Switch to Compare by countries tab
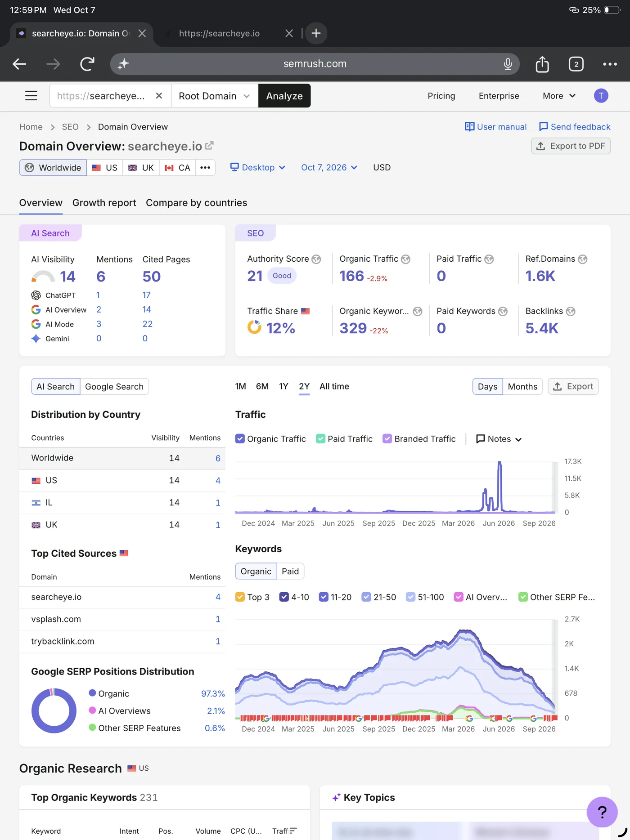Image resolution: width=630 pixels, height=840 pixels. (x=196, y=203)
